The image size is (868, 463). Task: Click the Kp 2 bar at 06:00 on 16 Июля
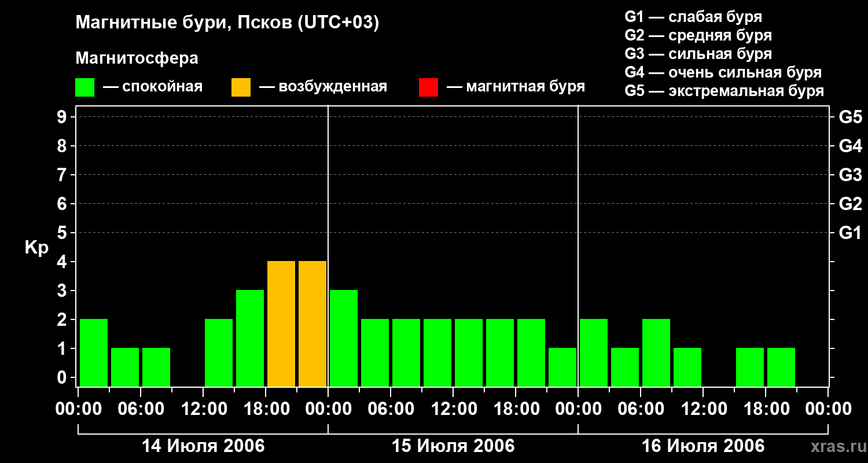(x=656, y=352)
